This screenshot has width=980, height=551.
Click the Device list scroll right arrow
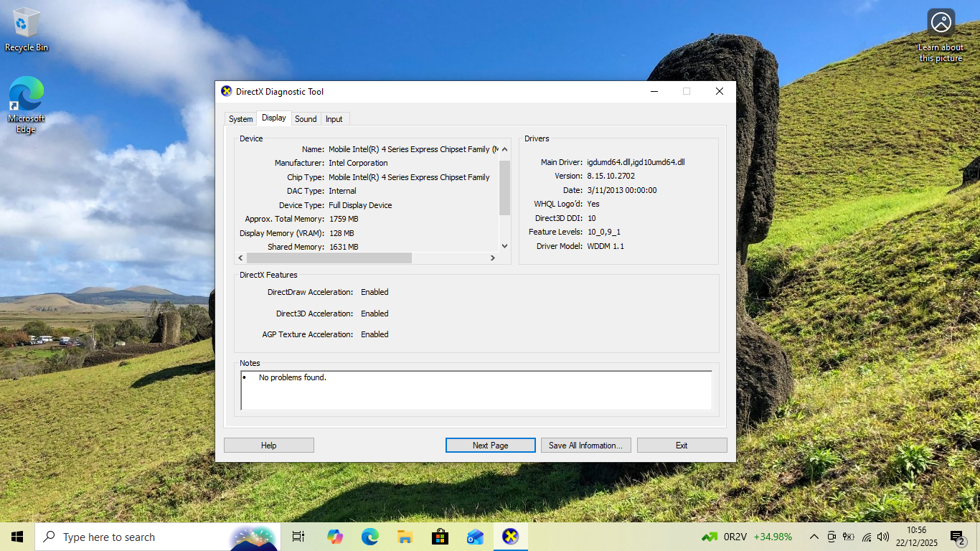click(493, 258)
